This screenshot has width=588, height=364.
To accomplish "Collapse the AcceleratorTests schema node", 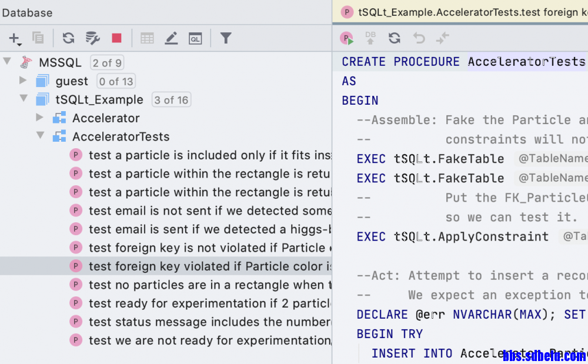I will (x=40, y=135).
